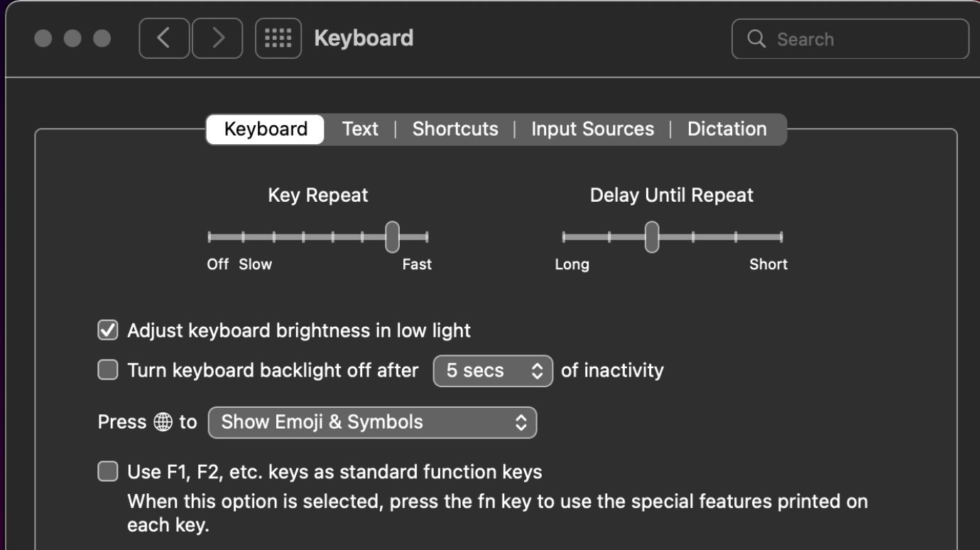Click the Delay Until Repeat slider handle
The width and height of the screenshot is (980, 550).
click(652, 237)
